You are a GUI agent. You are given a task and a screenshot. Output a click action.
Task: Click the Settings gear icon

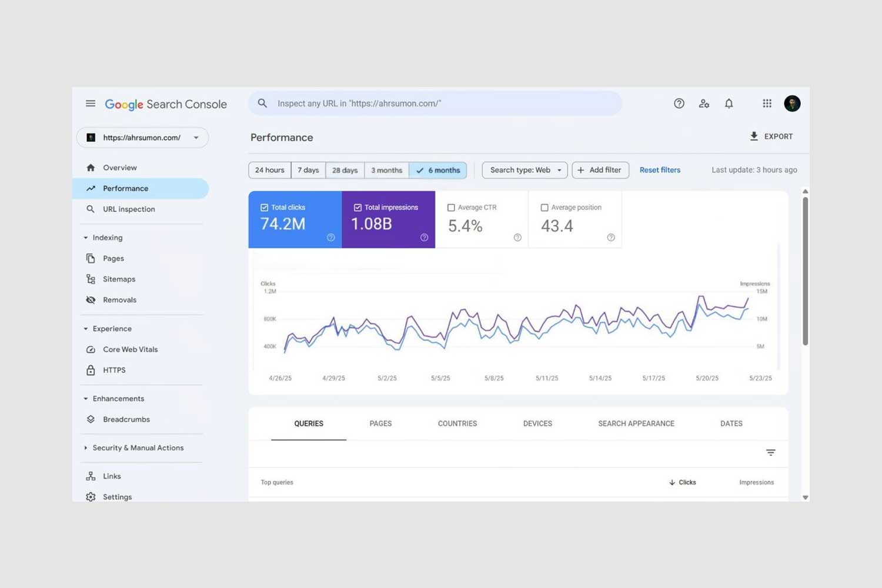[91, 497]
